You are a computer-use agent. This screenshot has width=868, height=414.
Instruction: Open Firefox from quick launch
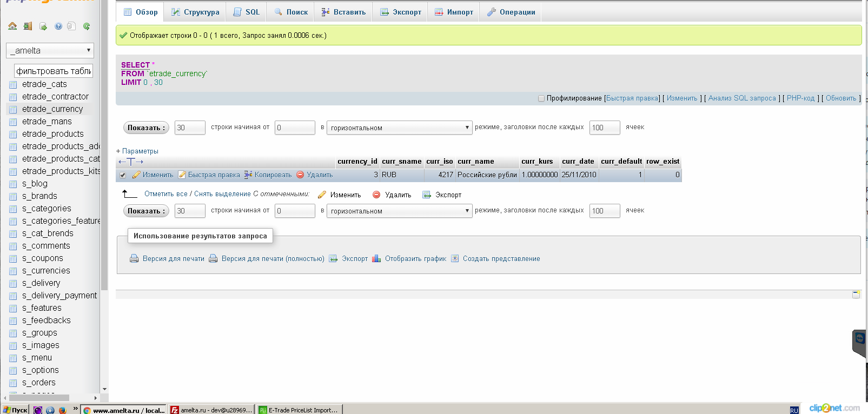(x=63, y=410)
